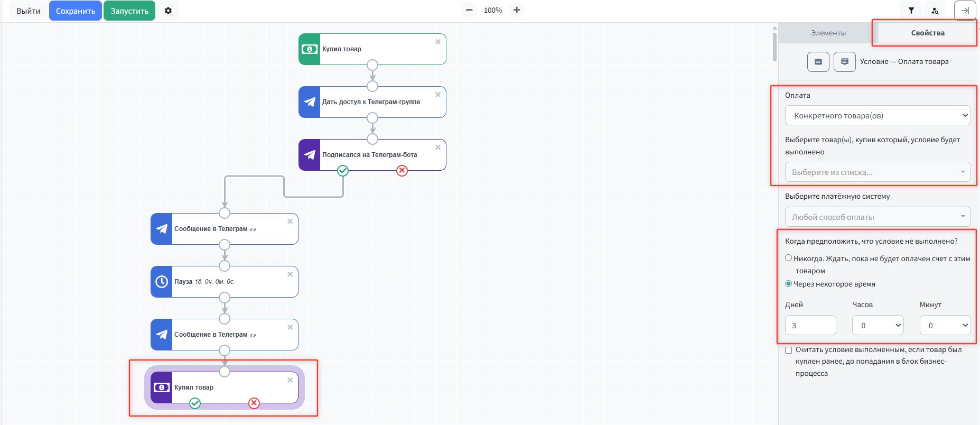Click the green success connector on bottom Купил товар

[x=195, y=403]
